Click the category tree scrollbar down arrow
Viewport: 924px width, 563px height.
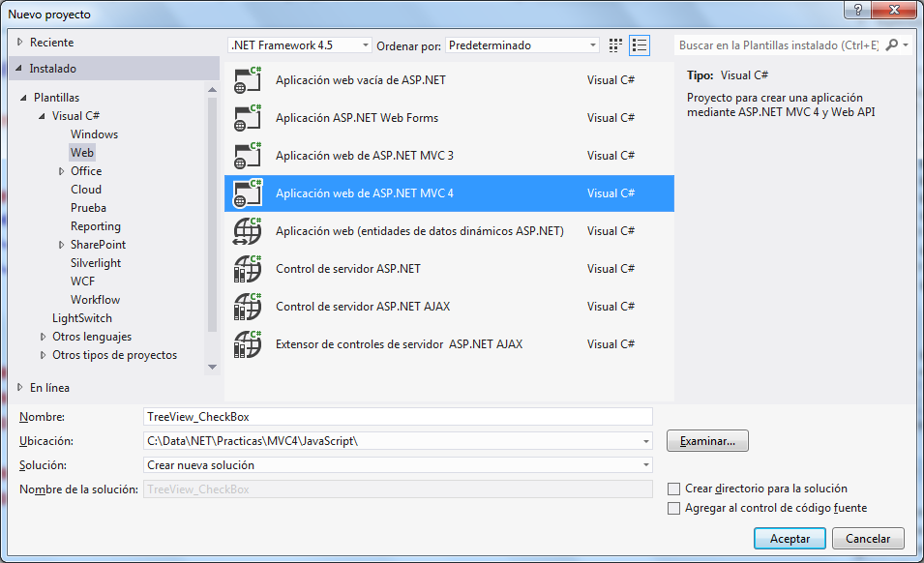click(x=213, y=367)
